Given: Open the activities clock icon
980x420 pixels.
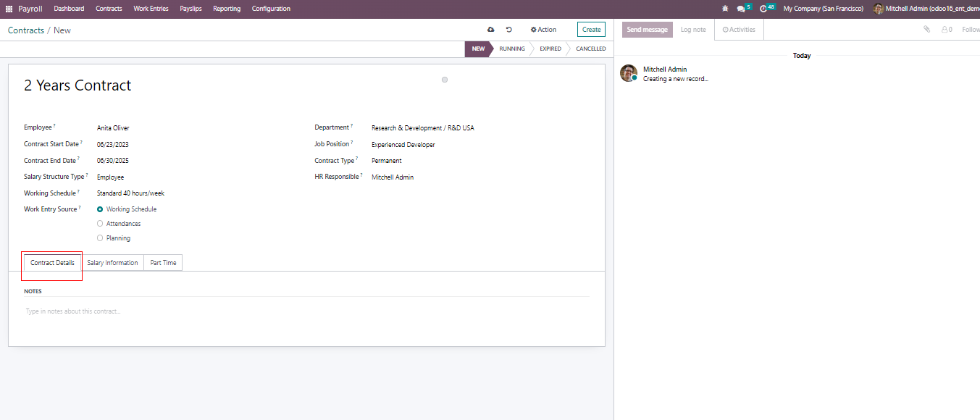Looking at the screenshot, I should click(x=763, y=9).
